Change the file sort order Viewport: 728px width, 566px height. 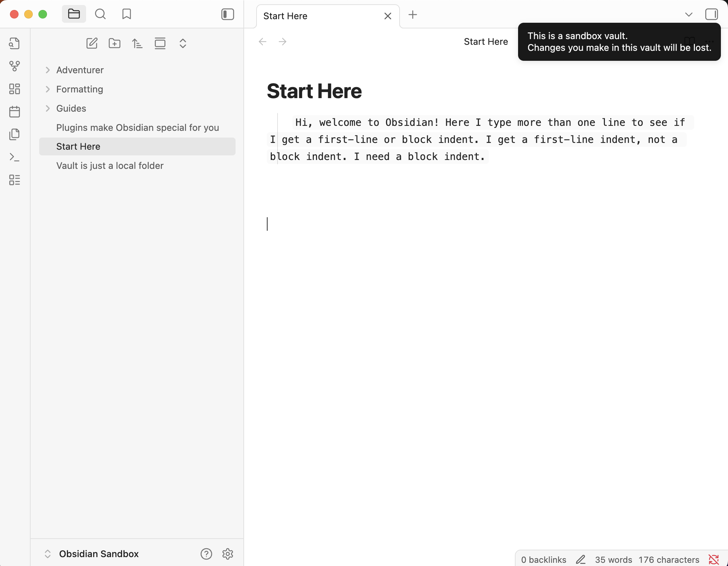pos(137,43)
